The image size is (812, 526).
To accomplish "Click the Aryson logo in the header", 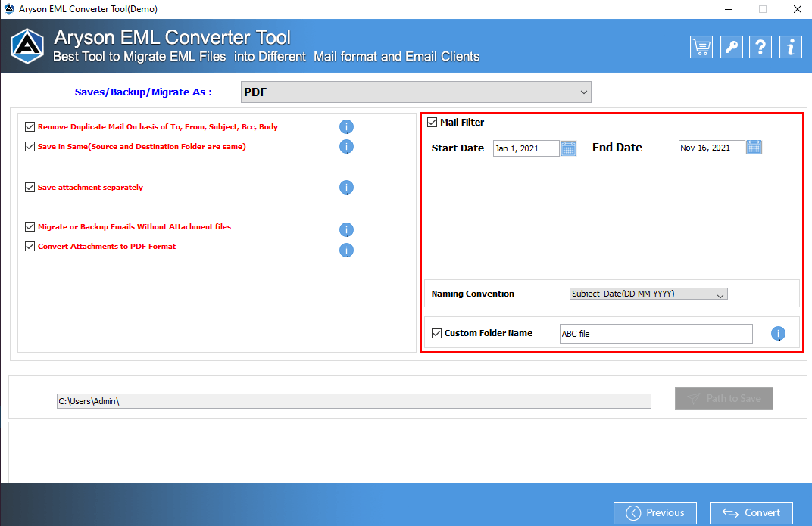I will pos(27,46).
